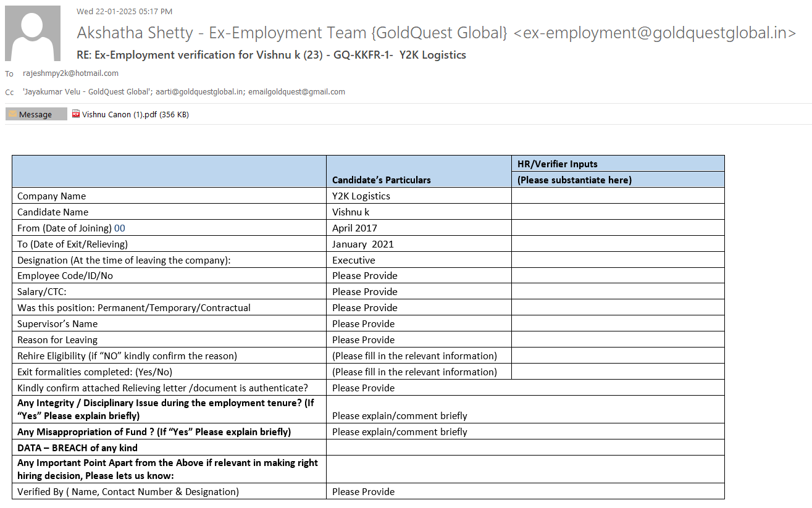Click the PDF icon of the attachment
812x508 pixels.
(76, 114)
